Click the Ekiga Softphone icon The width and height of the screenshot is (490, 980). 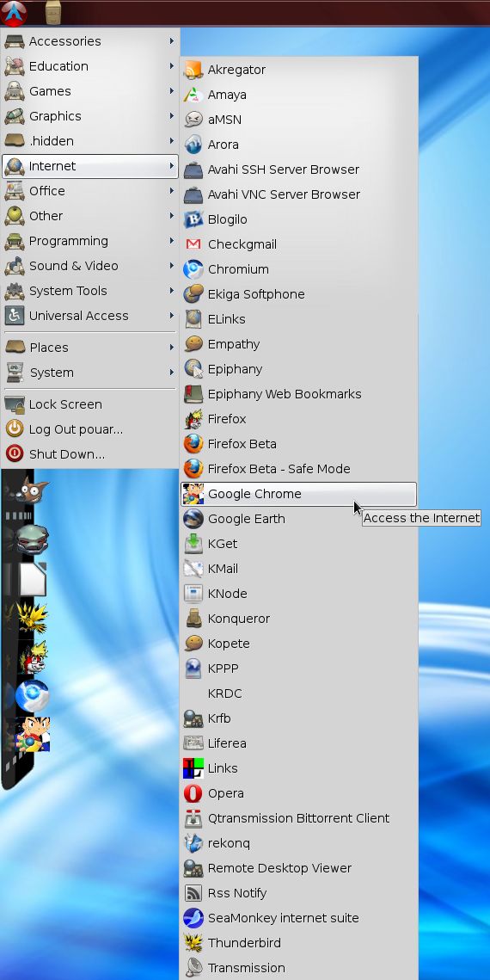[193, 294]
